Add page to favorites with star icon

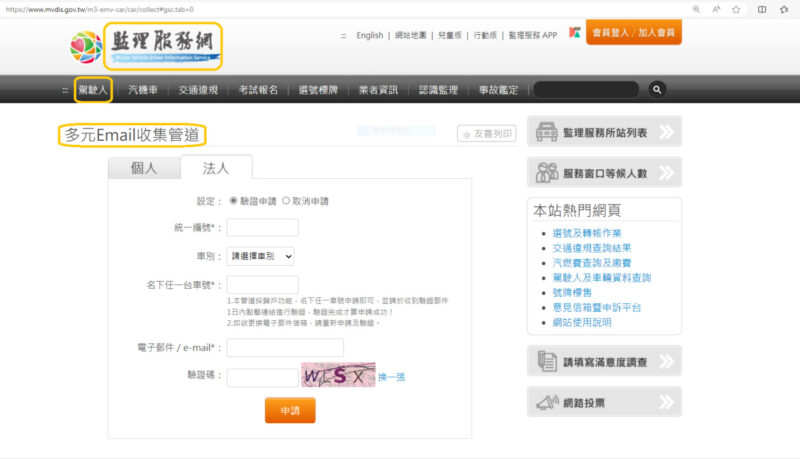736,9
